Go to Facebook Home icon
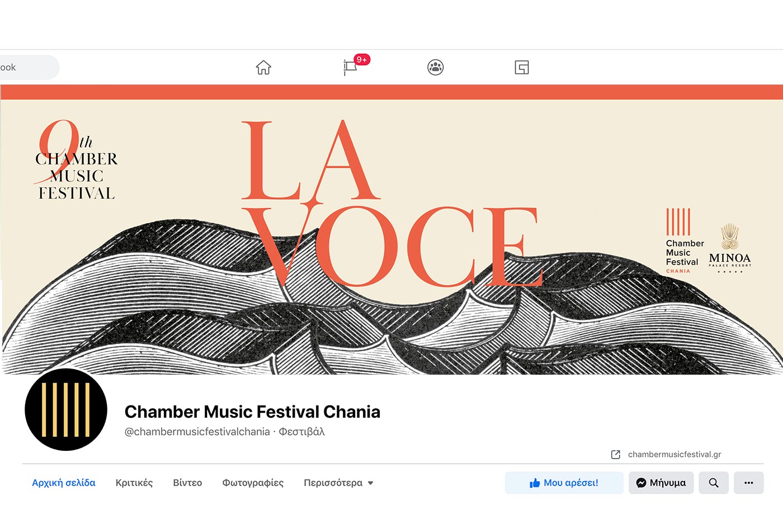The height and width of the screenshot is (532, 783). 263,68
